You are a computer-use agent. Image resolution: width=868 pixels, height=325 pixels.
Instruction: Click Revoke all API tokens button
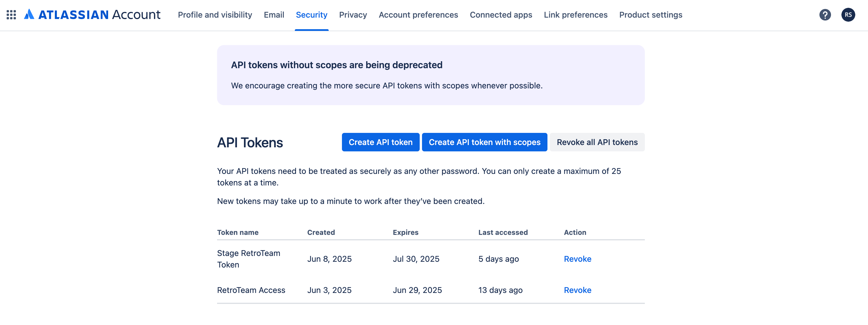(x=597, y=142)
